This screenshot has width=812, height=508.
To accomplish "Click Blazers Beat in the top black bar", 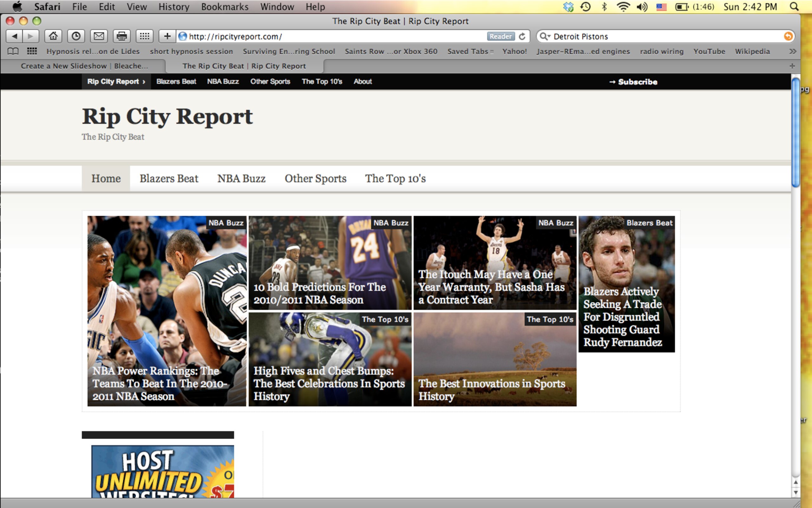I will (176, 82).
